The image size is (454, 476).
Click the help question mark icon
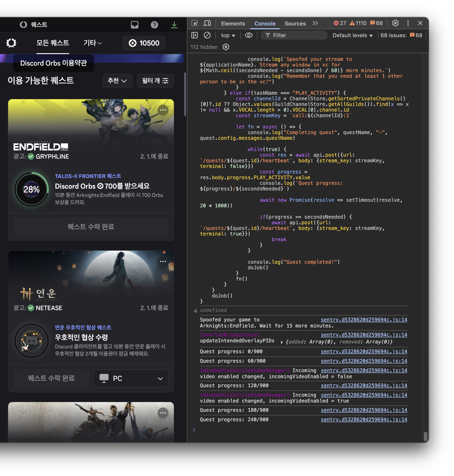pos(154,25)
